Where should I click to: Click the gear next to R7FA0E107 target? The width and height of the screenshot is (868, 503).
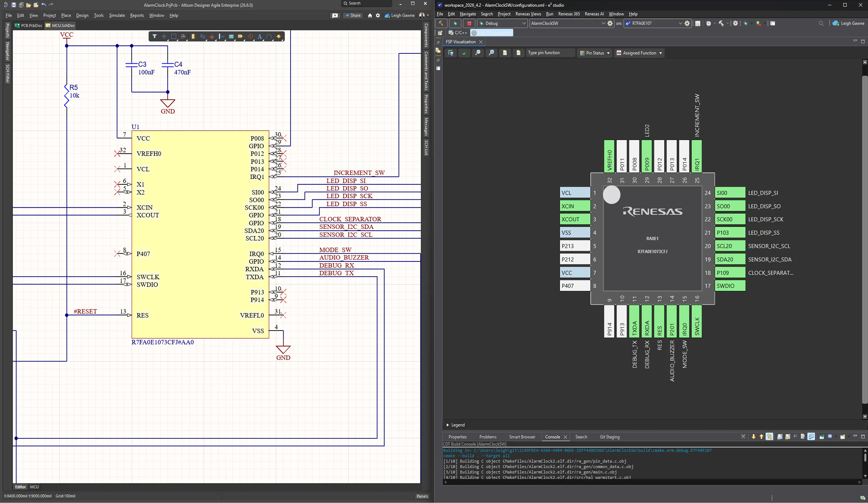click(x=687, y=23)
